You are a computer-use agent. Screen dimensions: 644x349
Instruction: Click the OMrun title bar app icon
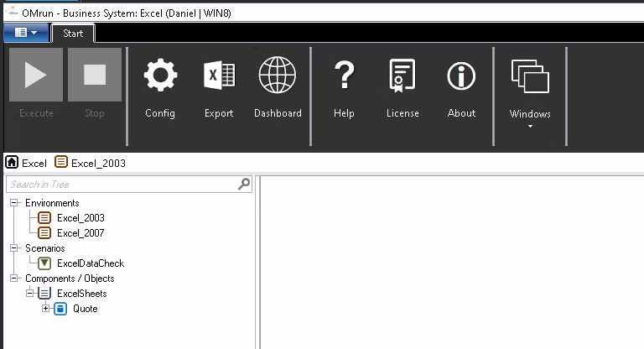point(12,12)
